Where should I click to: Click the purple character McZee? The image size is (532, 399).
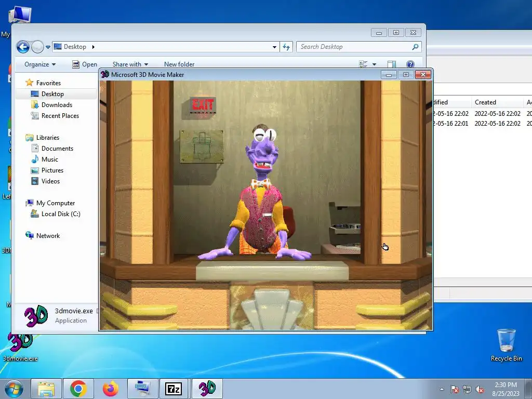tap(260, 193)
